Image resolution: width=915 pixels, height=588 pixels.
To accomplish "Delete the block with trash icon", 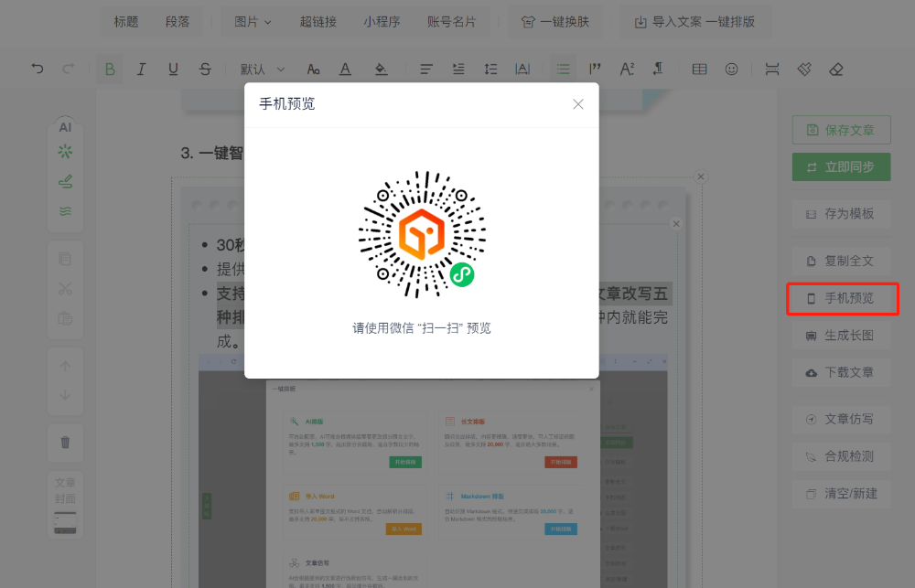I will 65,443.
